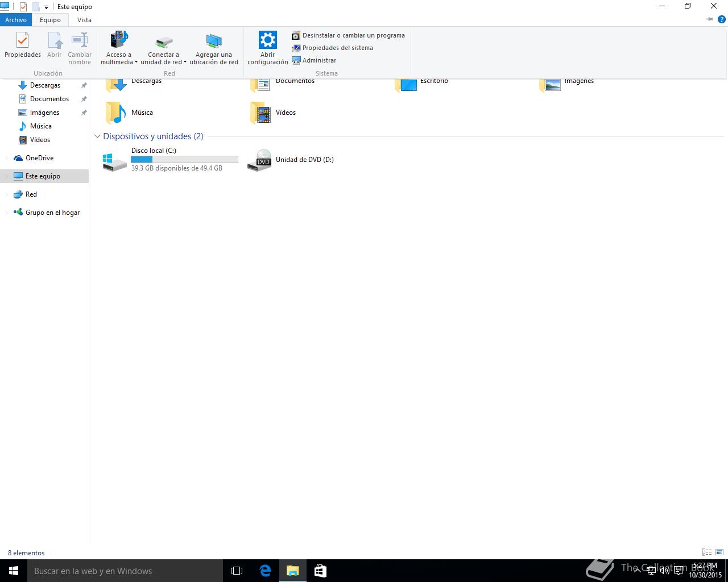
Task: Select Grupo en el hogar
Action: tap(52, 213)
